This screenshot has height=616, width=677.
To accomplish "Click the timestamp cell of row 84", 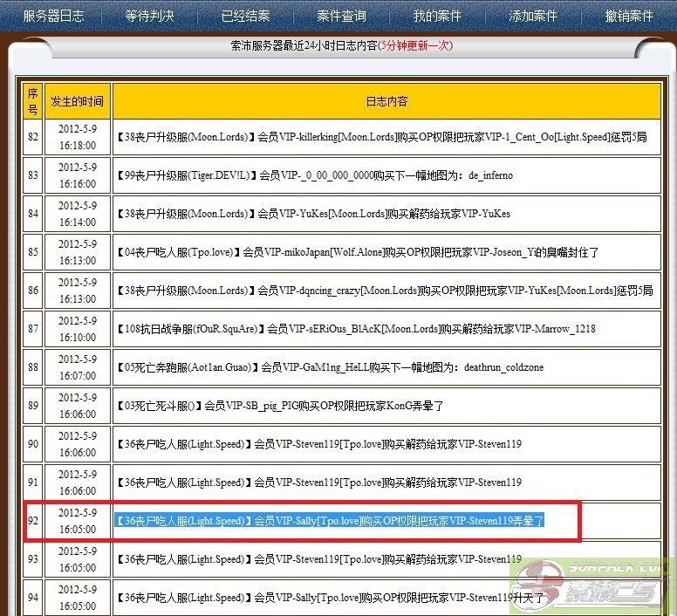I will (78, 214).
